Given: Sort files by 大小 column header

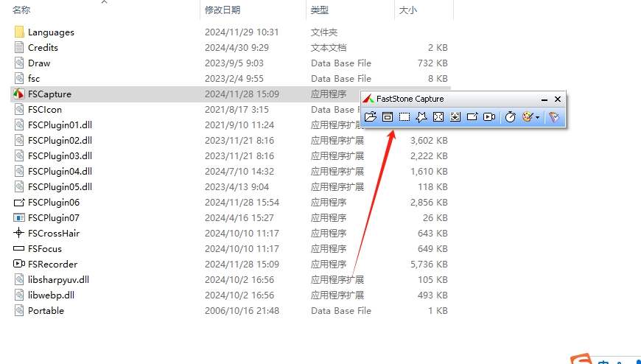Looking at the screenshot, I should pyautogui.click(x=408, y=10).
